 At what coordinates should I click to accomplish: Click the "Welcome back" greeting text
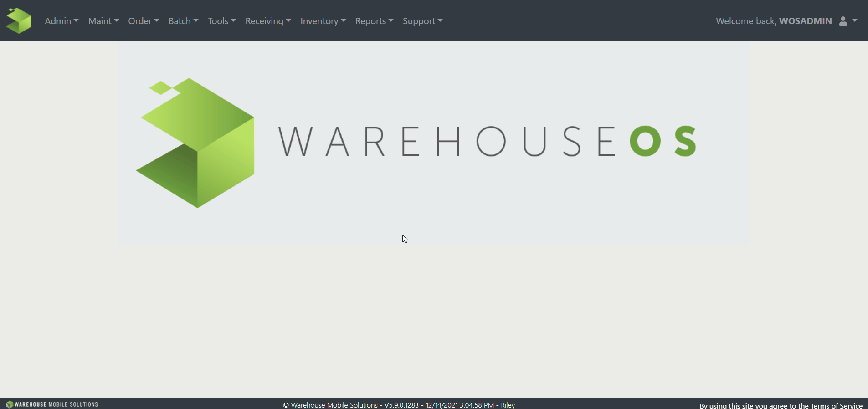(x=745, y=21)
